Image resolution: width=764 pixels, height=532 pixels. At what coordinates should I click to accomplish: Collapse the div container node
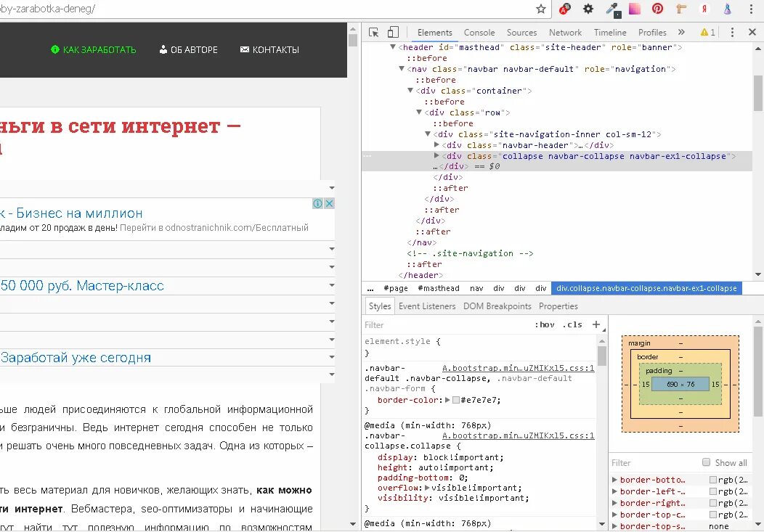point(410,91)
